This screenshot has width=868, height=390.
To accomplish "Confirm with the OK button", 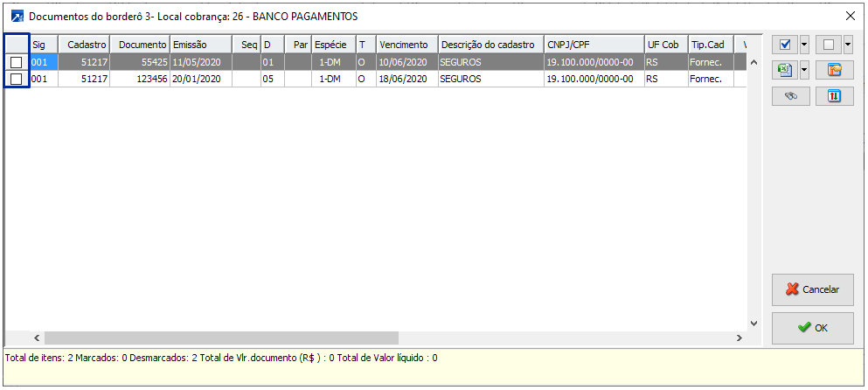I will pyautogui.click(x=813, y=328).
